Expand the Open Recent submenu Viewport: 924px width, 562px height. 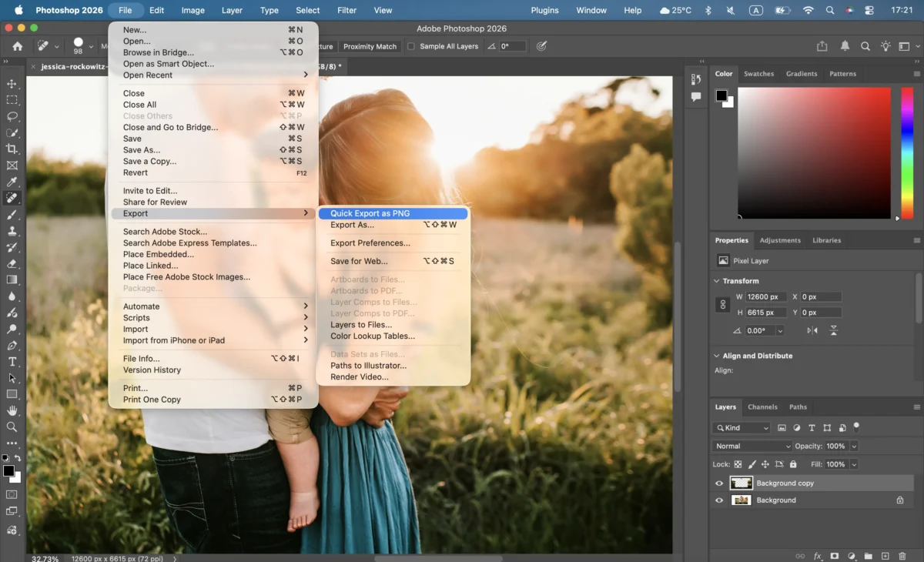click(214, 75)
